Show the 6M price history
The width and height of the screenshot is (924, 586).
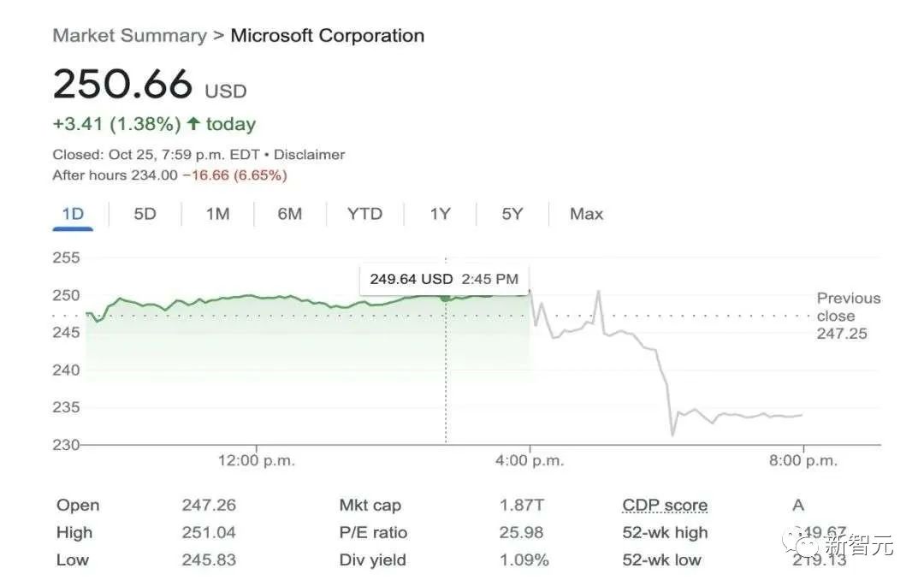point(290,214)
